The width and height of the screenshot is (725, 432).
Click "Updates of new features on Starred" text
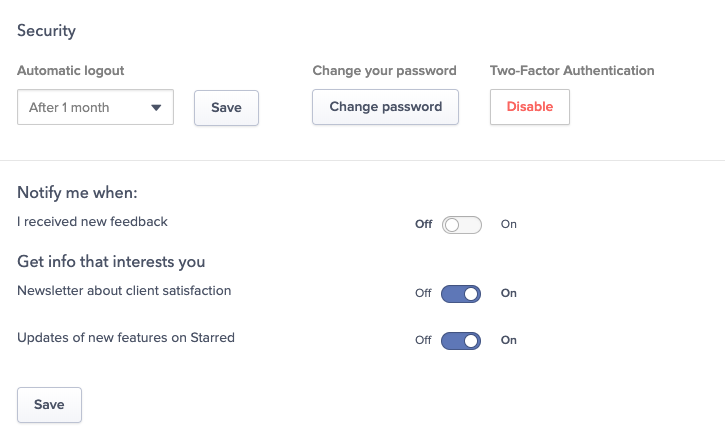click(126, 338)
